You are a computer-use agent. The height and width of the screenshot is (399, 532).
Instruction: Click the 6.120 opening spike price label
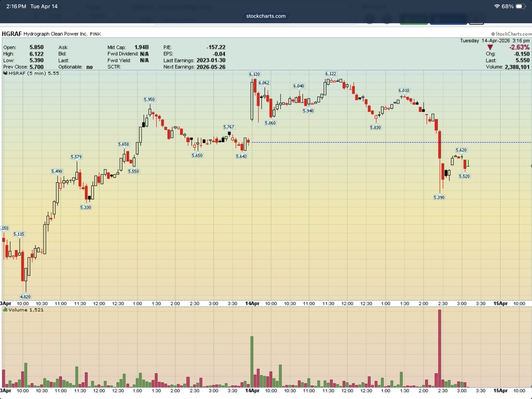coord(254,75)
